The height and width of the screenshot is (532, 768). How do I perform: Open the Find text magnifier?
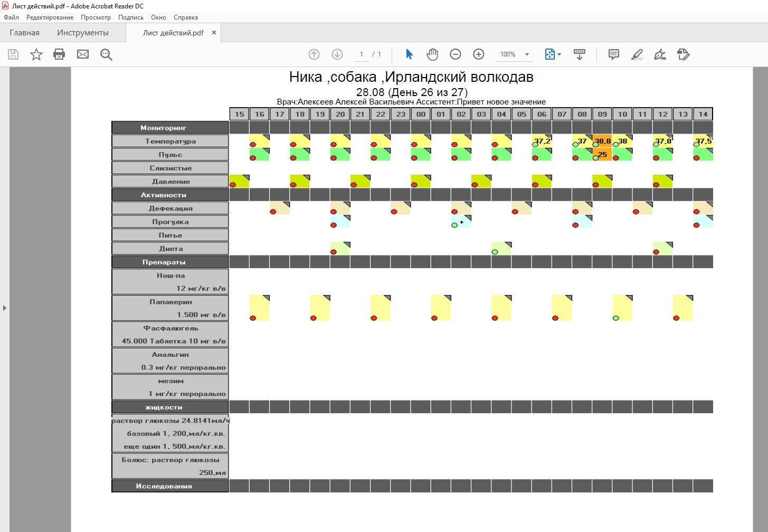[x=106, y=54]
